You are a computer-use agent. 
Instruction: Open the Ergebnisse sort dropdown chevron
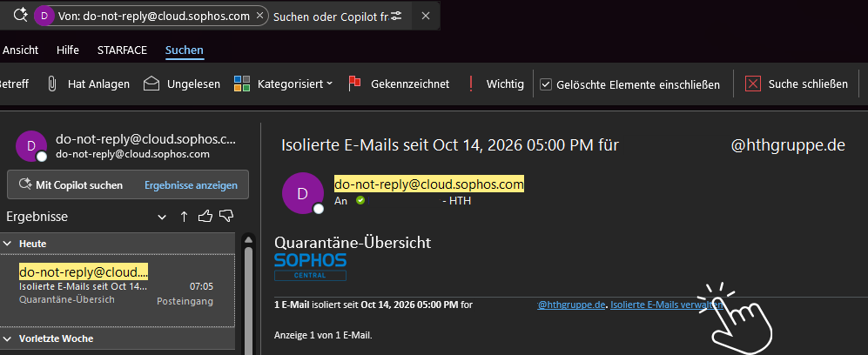coord(162,218)
